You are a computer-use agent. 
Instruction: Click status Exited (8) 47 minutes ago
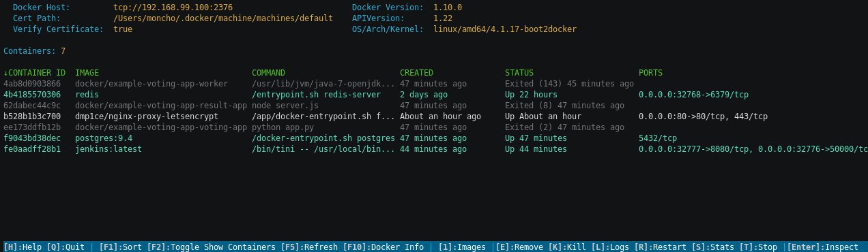point(564,106)
